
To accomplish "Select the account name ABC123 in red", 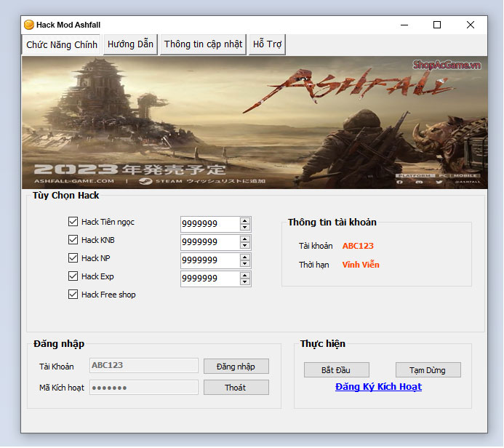I will [x=358, y=246].
